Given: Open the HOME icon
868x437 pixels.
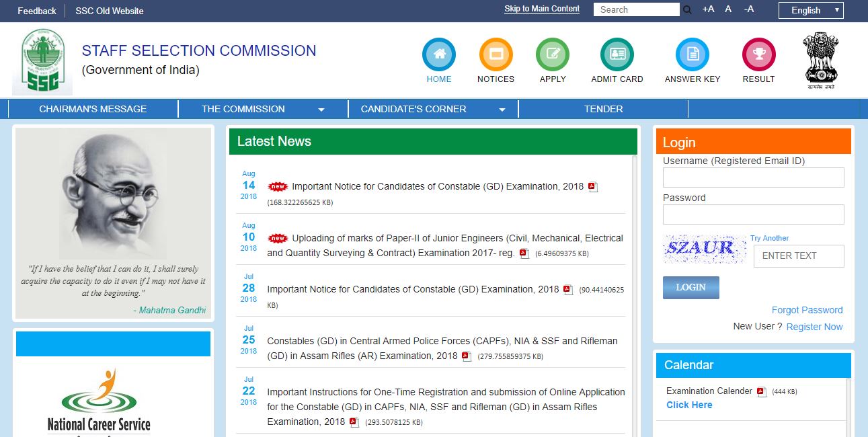Looking at the screenshot, I should (x=438, y=52).
